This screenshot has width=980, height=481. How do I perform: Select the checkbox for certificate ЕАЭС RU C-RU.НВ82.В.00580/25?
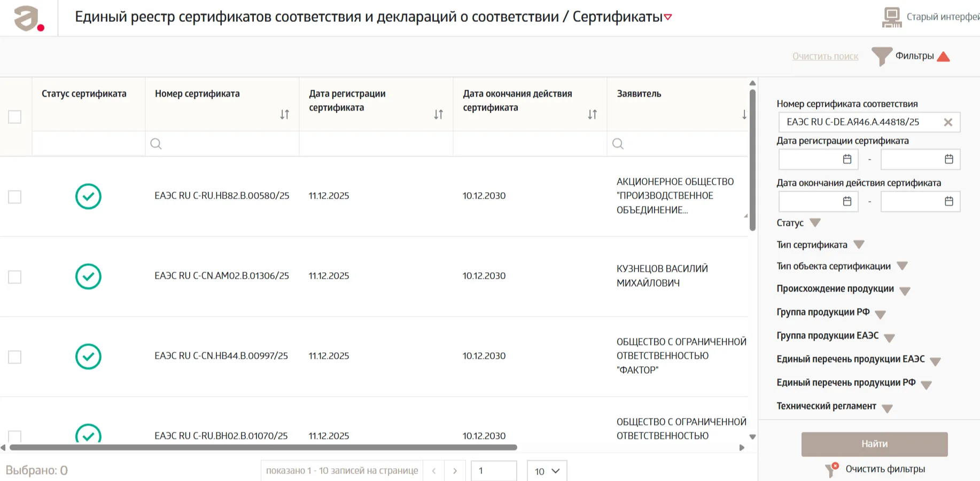point(14,196)
